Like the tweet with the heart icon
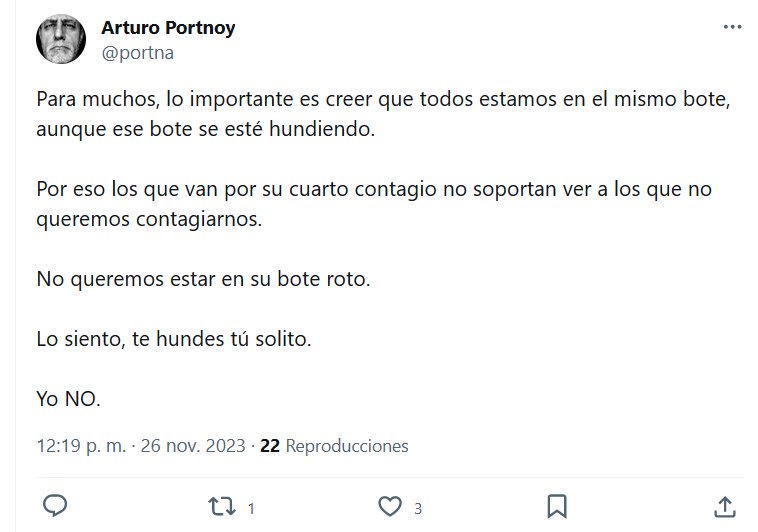Screen dimensions: 758x532 (x=391, y=506)
